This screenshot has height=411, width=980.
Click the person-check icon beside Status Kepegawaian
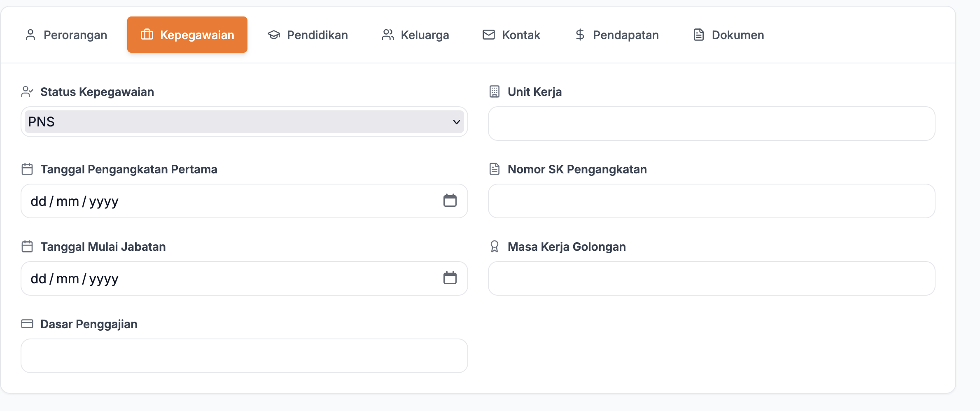(x=27, y=91)
